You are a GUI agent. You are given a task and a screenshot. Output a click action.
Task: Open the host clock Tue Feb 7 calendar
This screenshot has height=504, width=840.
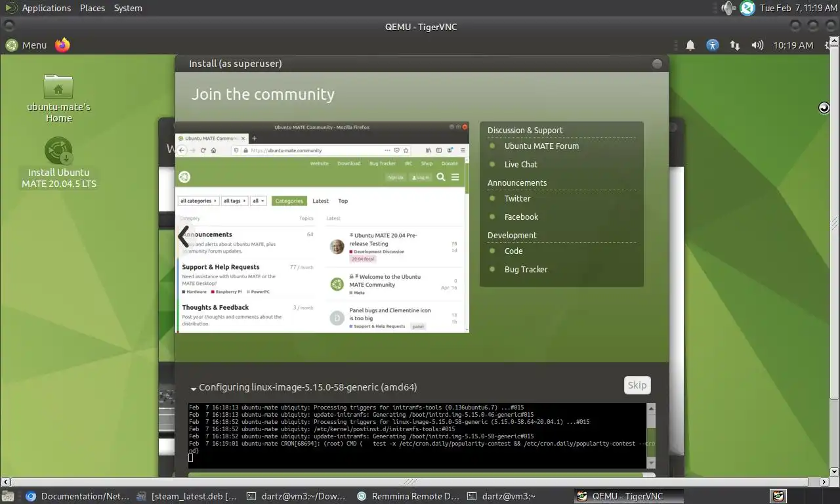point(798,8)
